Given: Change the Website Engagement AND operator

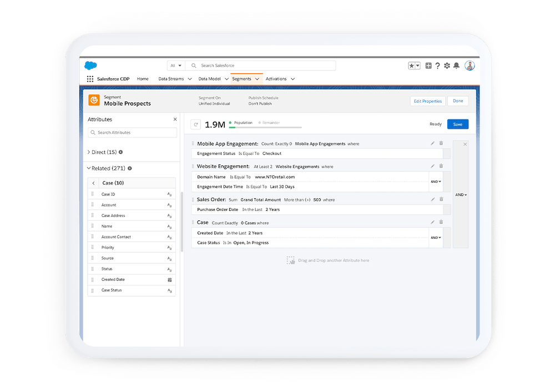Looking at the screenshot, I should pos(436,182).
